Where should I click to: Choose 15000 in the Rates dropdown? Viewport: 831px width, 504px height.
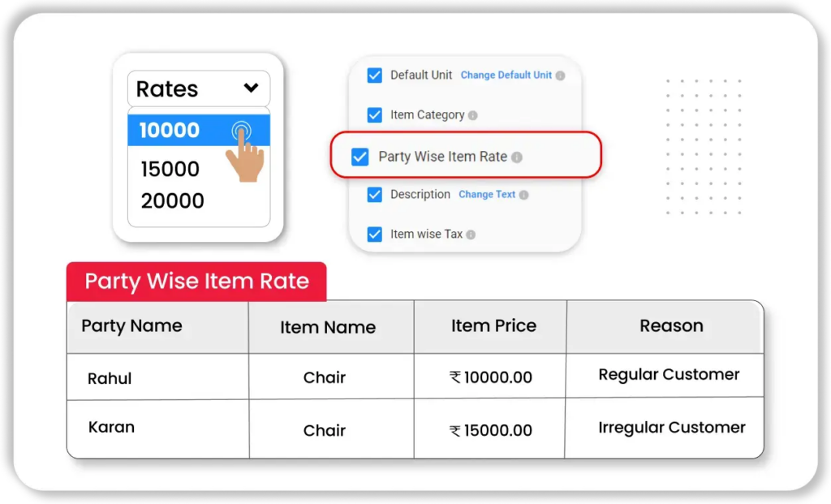(x=170, y=169)
